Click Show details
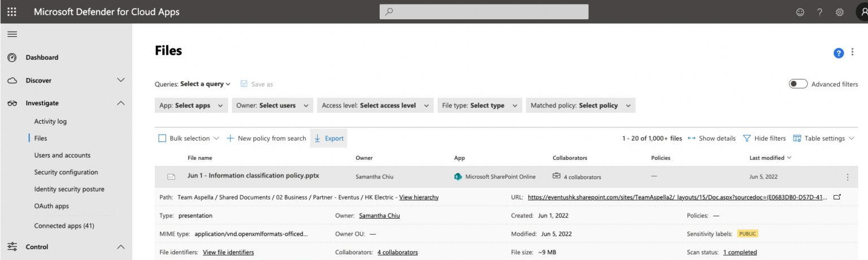868x260 pixels. click(x=711, y=138)
